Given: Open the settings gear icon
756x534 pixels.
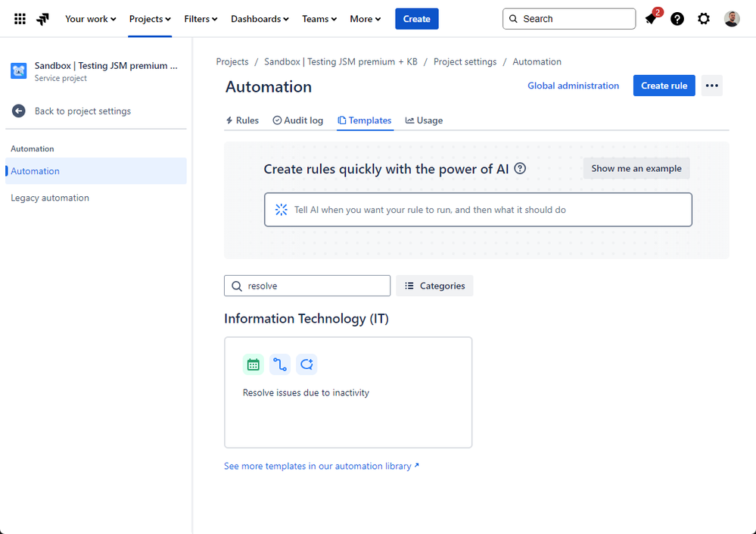Looking at the screenshot, I should click(x=704, y=19).
